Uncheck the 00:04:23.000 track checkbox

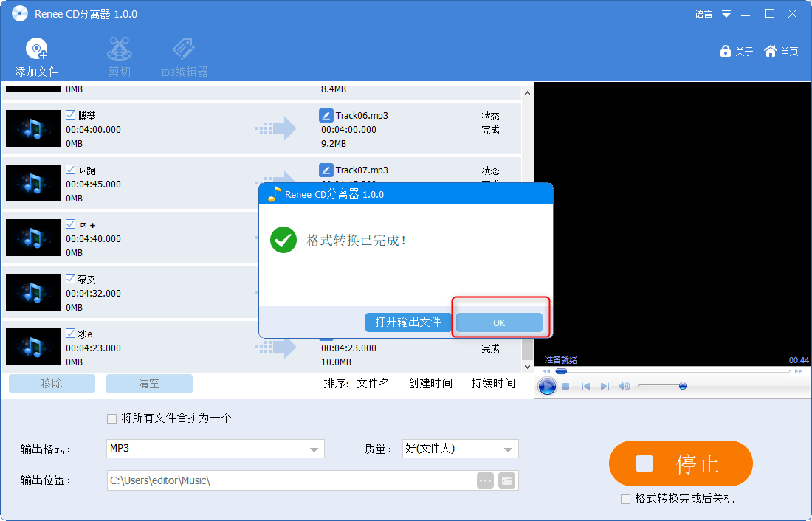click(x=70, y=334)
